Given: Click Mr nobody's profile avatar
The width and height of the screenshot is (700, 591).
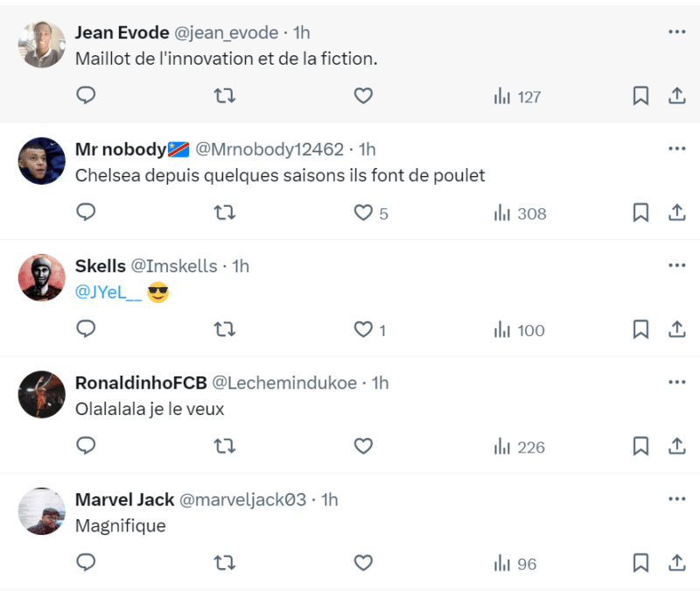Looking at the screenshot, I should pos(42,161).
